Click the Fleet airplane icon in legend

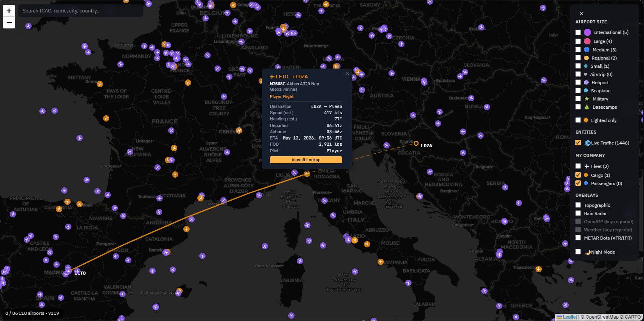coord(587,166)
